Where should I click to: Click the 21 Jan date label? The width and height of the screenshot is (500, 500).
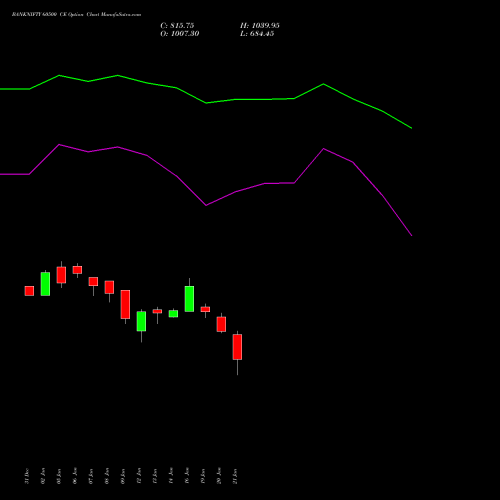point(235,476)
